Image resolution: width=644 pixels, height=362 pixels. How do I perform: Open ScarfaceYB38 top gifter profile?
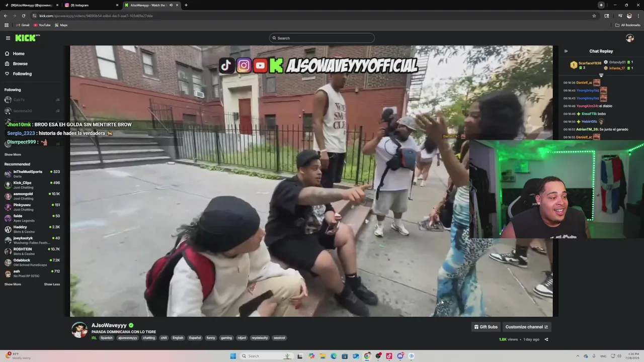click(x=586, y=65)
